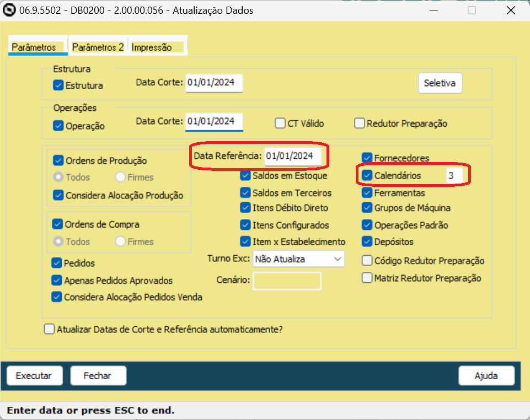The width and height of the screenshot is (530, 420).
Task: Toggle the Operação checkbox
Action: [58, 126]
